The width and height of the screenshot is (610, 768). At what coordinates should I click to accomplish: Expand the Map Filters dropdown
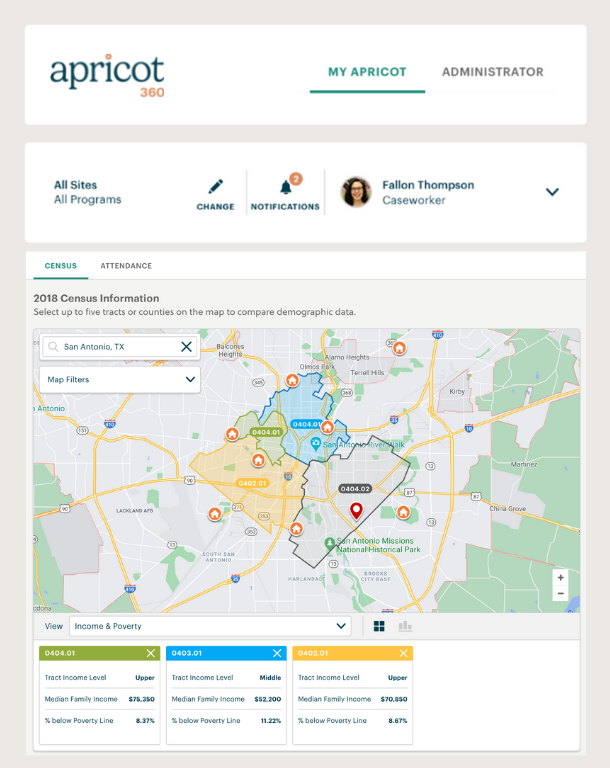[x=120, y=380]
